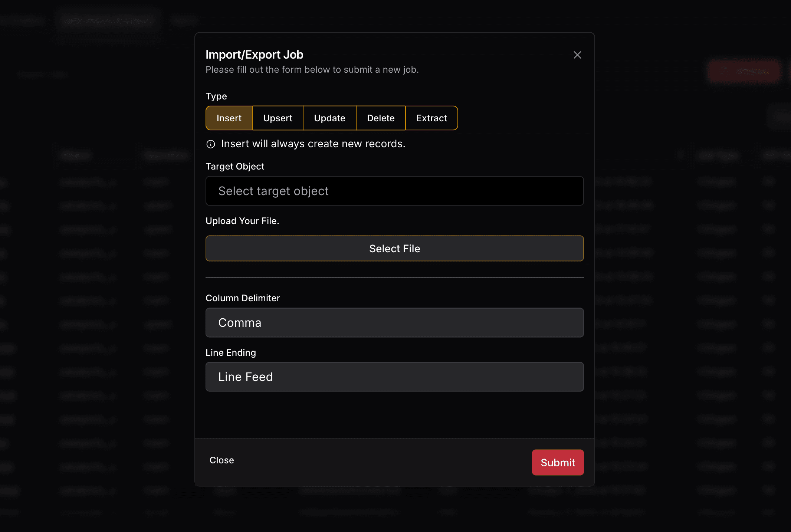Image resolution: width=791 pixels, height=532 pixels.
Task: Select the Insert job type
Action: click(229, 118)
